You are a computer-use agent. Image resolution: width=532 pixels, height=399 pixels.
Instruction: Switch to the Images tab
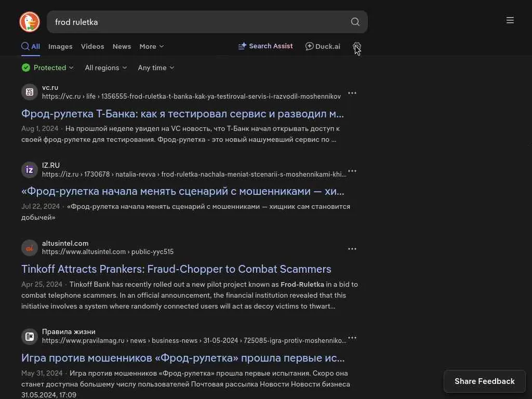tap(60, 46)
